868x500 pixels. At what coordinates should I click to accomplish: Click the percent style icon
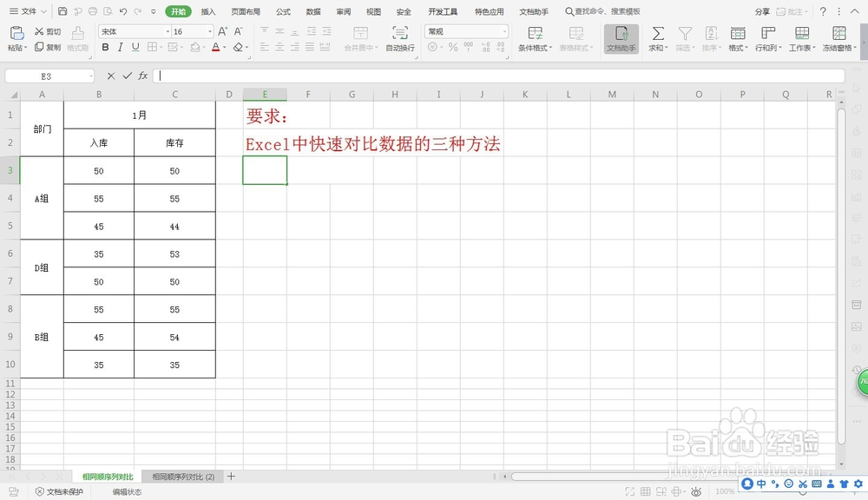point(453,48)
